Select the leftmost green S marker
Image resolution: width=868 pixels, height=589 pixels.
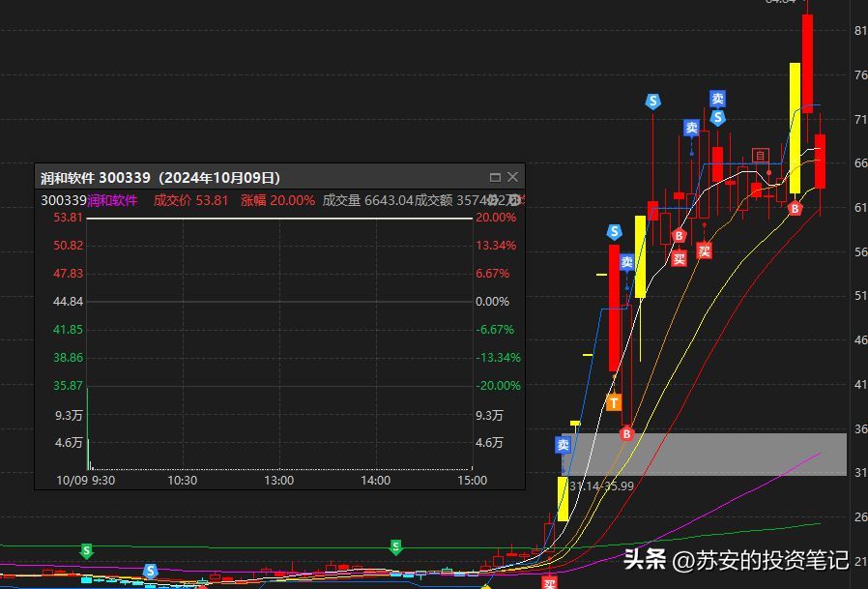pos(87,551)
